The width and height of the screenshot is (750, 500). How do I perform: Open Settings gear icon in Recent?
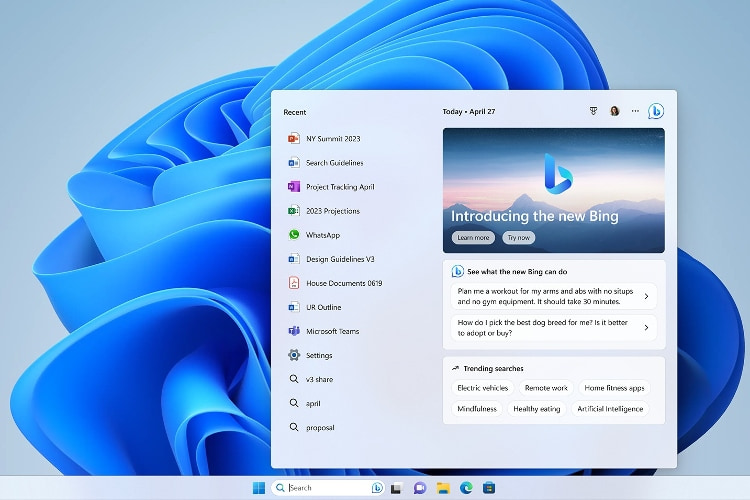pos(294,355)
